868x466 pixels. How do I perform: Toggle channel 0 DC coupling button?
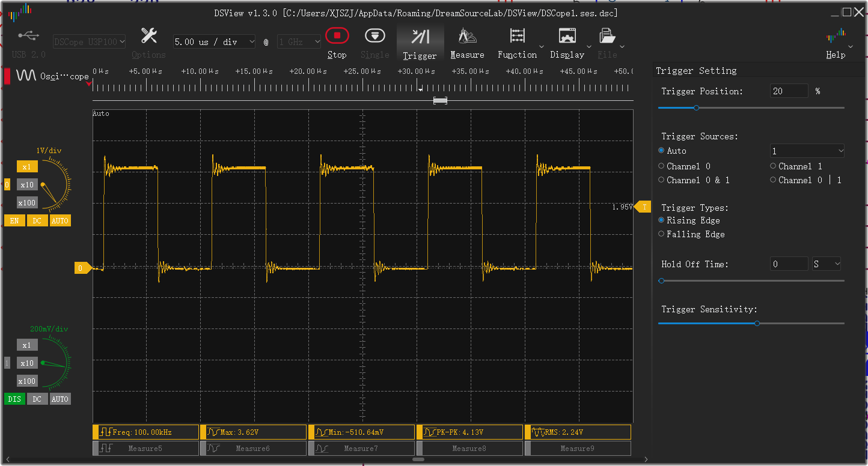[x=37, y=221]
